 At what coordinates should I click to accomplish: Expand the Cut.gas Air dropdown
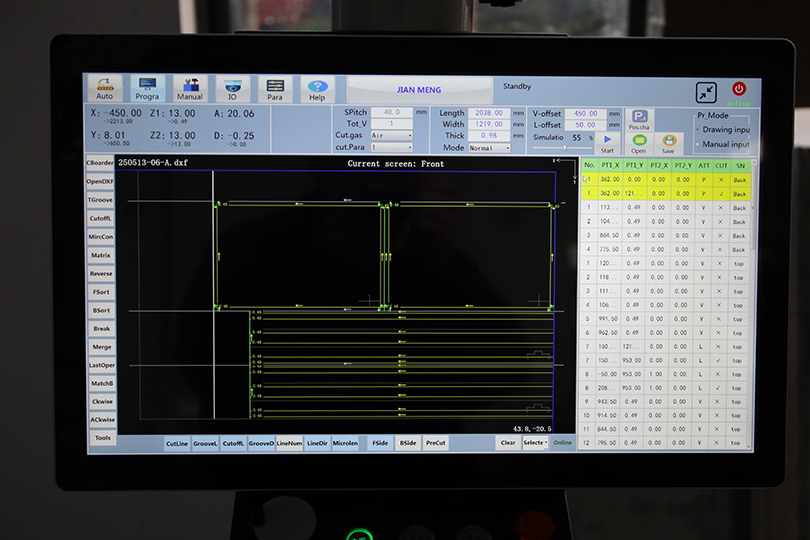tap(392, 135)
